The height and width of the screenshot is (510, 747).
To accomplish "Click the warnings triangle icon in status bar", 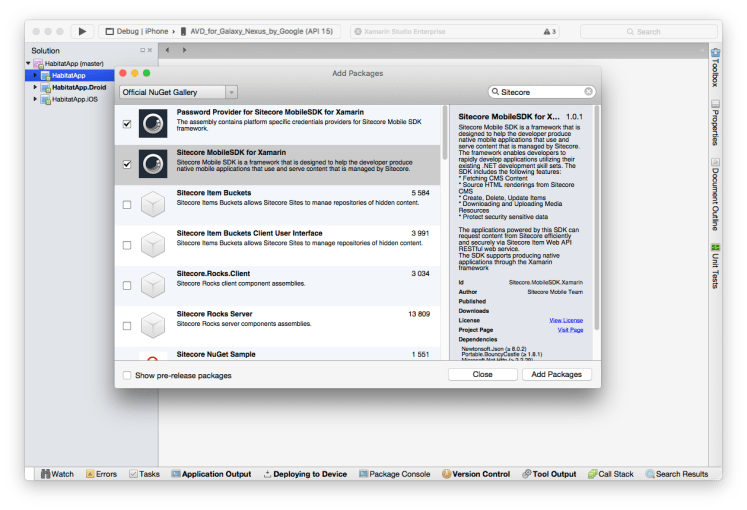I will 548,31.
